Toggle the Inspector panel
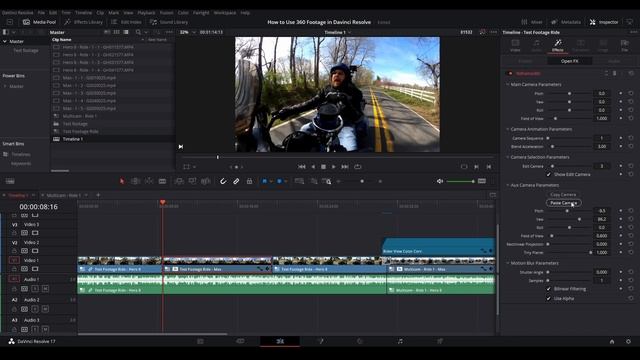Image resolution: width=640 pixels, height=360 pixels. [x=604, y=22]
